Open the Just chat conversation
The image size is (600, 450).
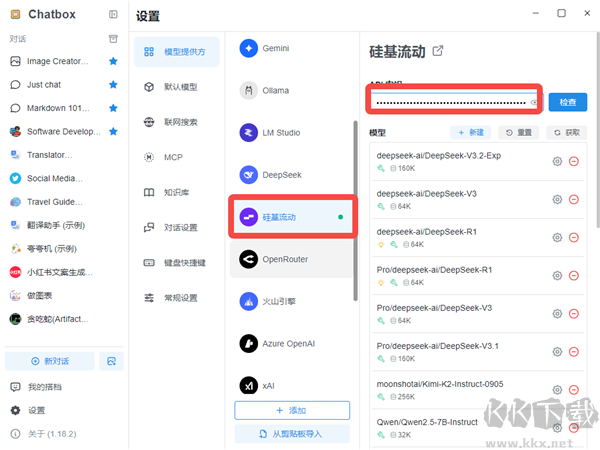pyautogui.click(x=44, y=85)
